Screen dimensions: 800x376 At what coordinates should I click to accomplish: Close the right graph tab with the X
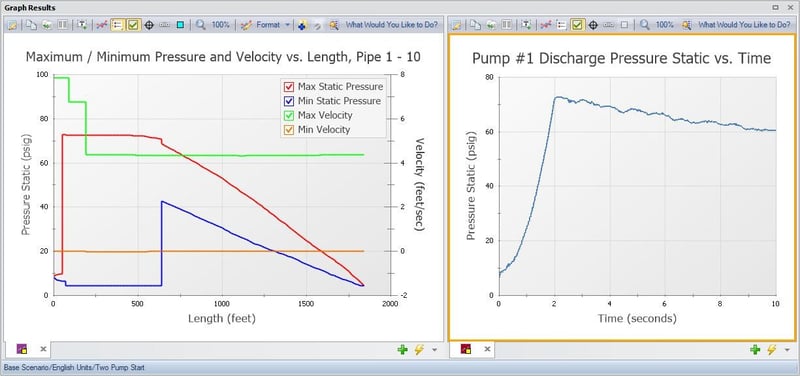(x=487, y=349)
